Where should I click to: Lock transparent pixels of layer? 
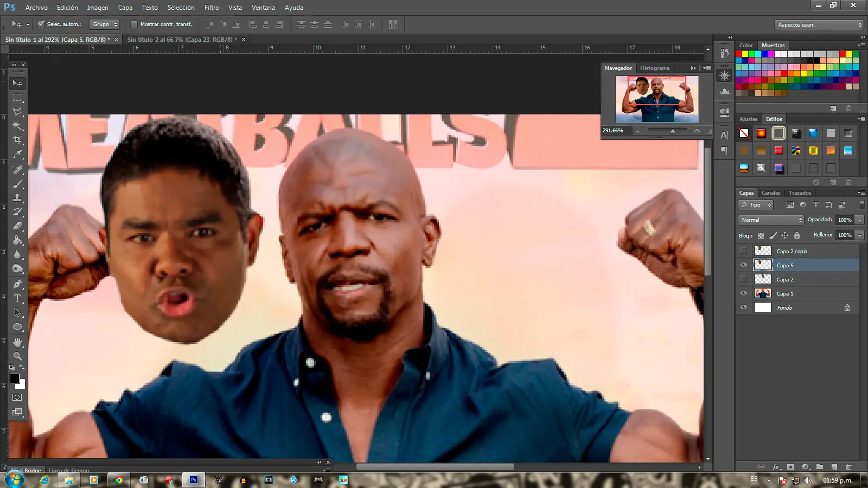pos(761,235)
